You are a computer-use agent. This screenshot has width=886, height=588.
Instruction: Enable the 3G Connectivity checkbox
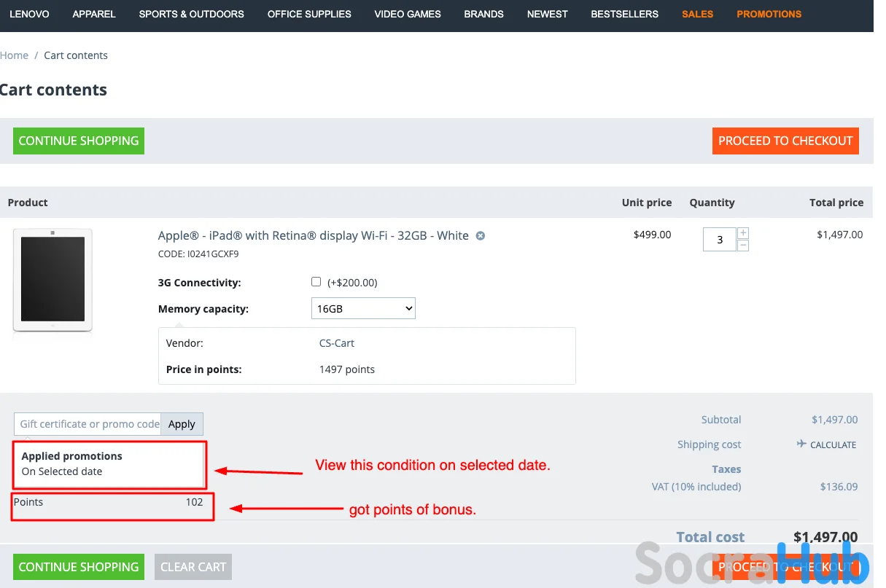click(x=316, y=281)
